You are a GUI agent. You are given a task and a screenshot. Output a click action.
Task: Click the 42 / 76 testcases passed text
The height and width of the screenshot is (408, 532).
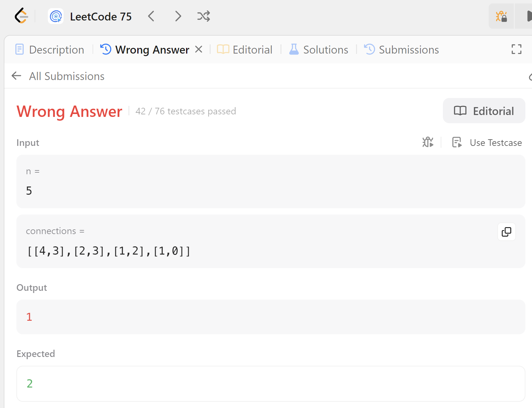click(186, 111)
